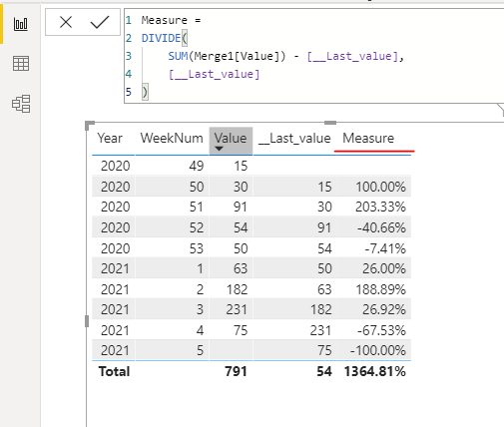Select Value 182 in week 2 row

point(237,289)
